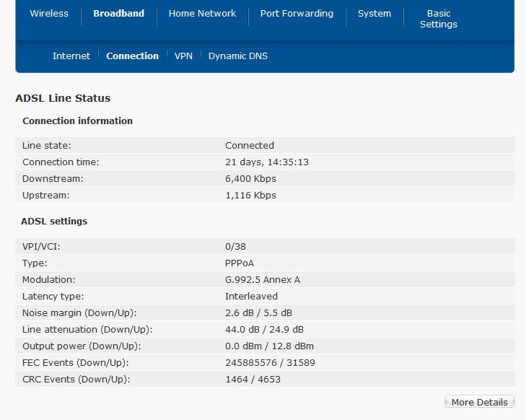Select the FEC Events count value

270,363
